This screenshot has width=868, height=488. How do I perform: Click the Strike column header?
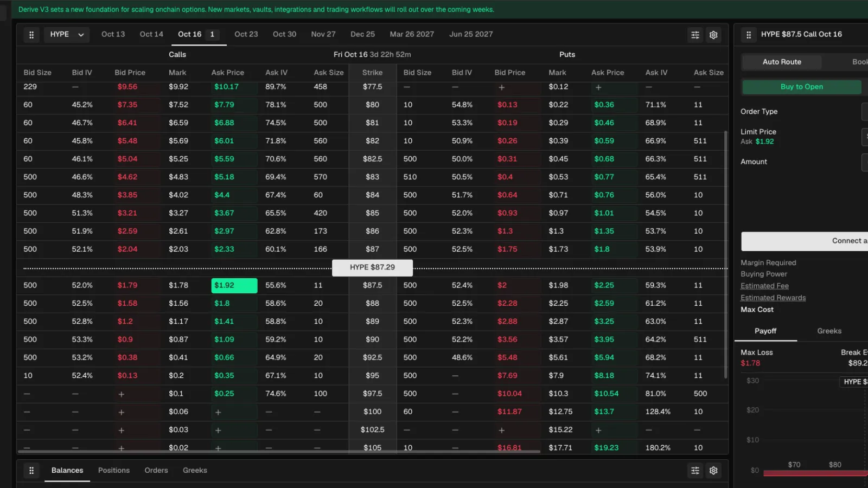point(372,73)
